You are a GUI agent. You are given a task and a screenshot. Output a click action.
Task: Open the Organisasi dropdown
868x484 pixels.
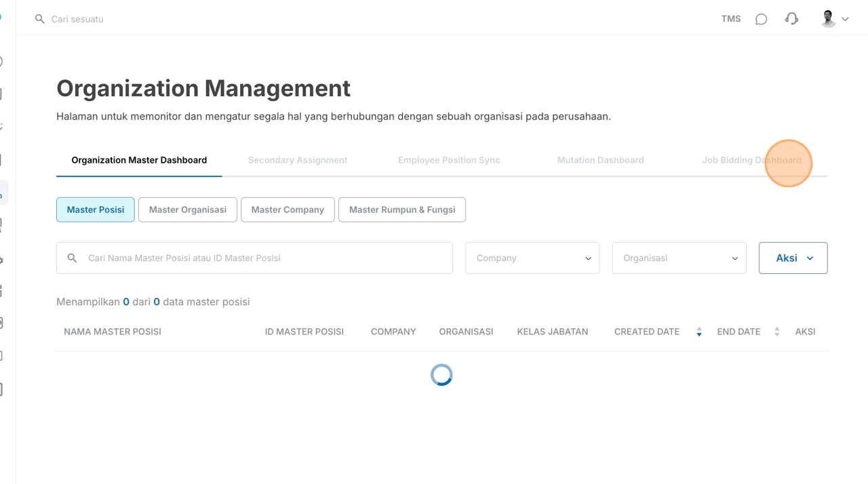coord(679,258)
